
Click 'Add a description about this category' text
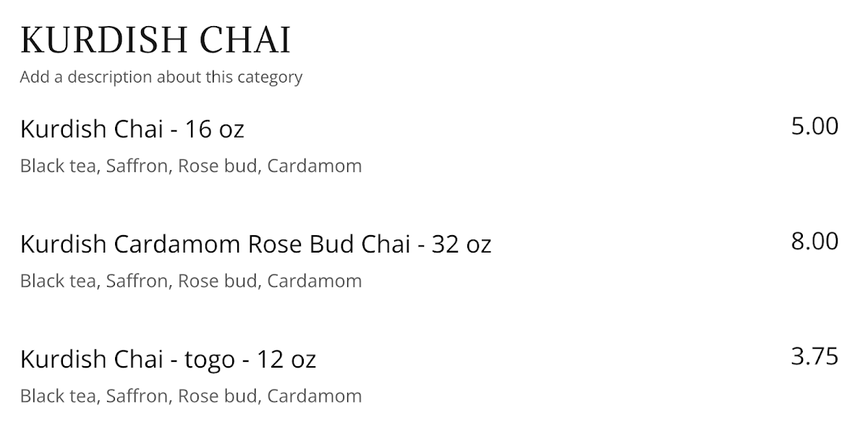(161, 77)
